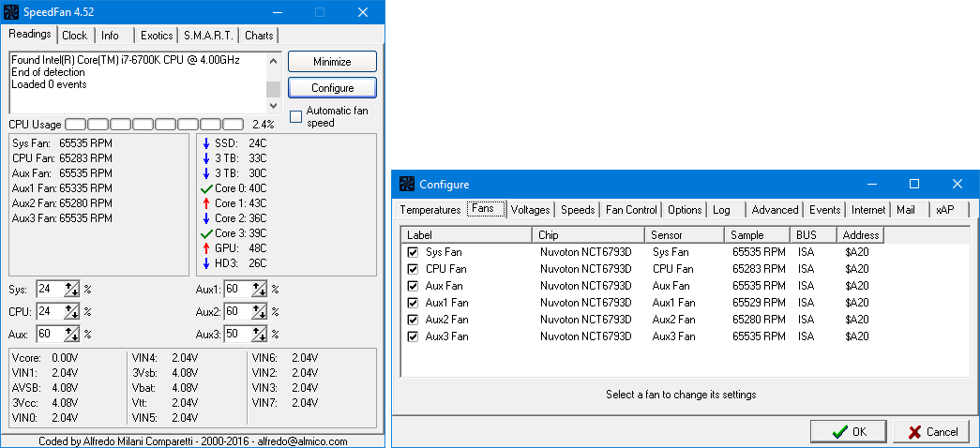Image resolution: width=980 pixels, height=448 pixels.
Task: Click the blue down arrow beside SSD temperature
Action: (206, 143)
